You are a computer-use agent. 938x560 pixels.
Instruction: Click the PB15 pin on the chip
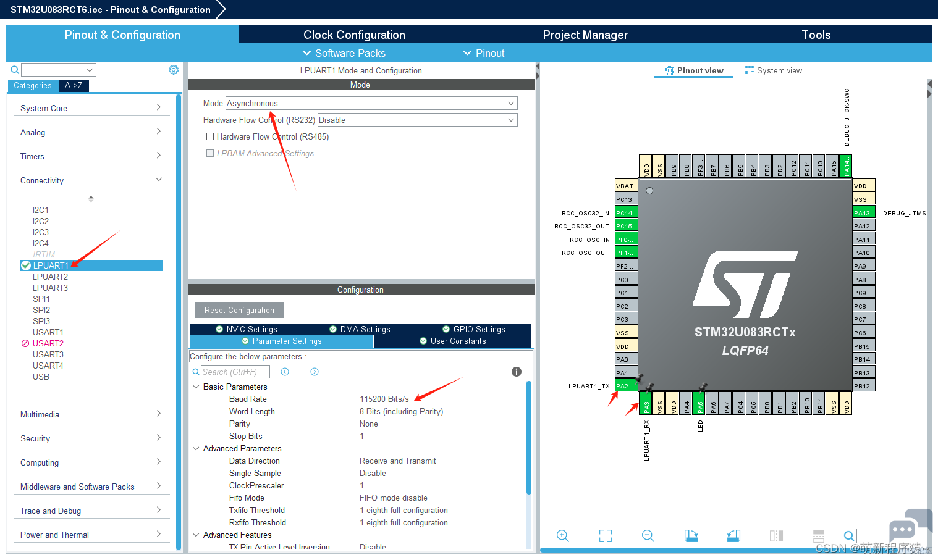[x=863, y=346]
